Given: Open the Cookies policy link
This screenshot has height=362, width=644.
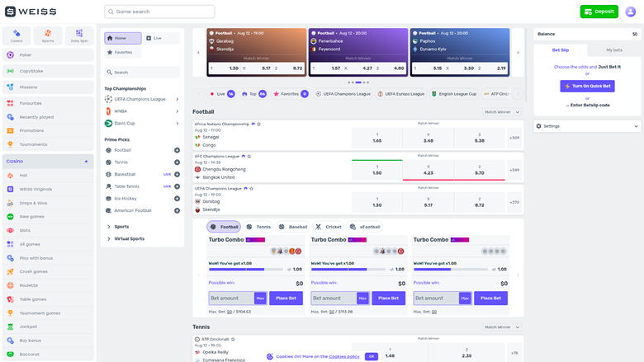Looking at the screenshot, I should (x=344, y=356).
